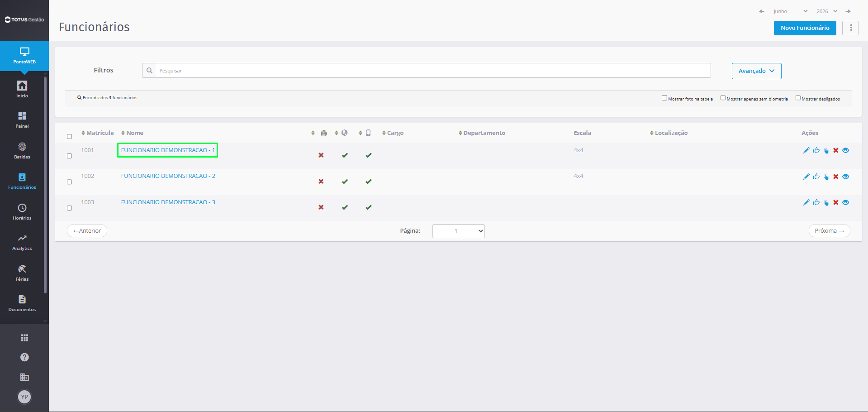Open the help question mark icon
Viewport: 868px width, 412px height.
point(24,357)
